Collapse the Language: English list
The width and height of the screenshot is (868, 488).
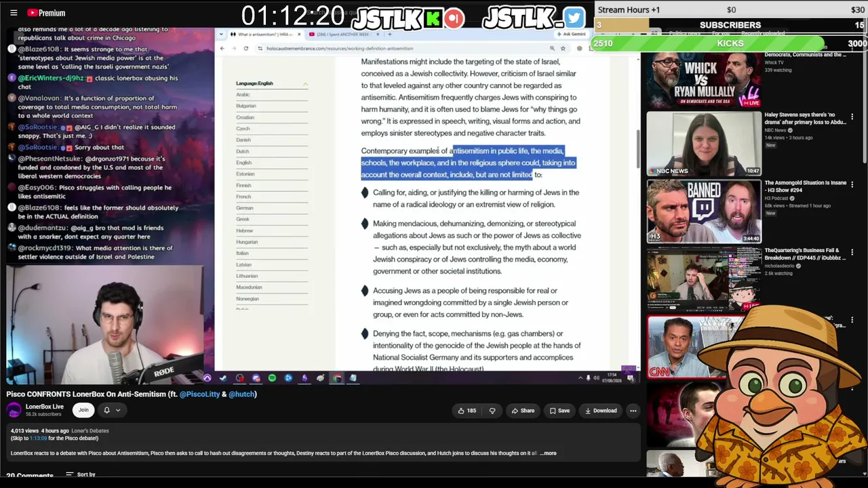point(305,84)
